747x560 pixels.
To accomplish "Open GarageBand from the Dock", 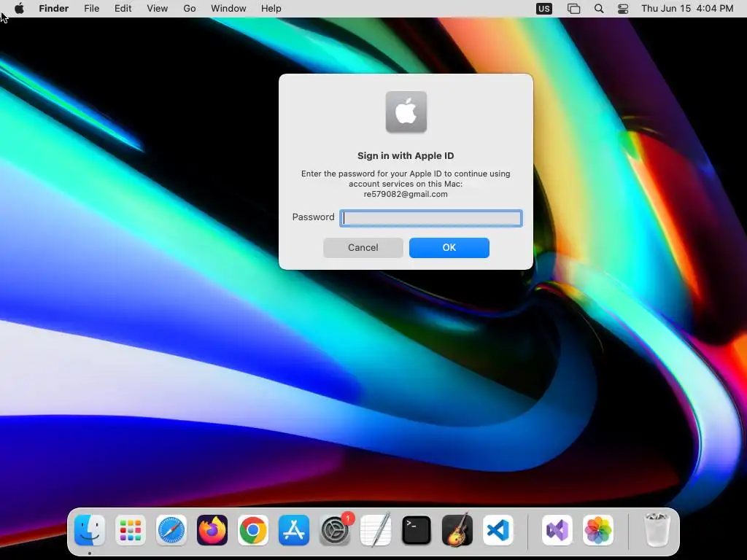I will (x=457, y=530).
